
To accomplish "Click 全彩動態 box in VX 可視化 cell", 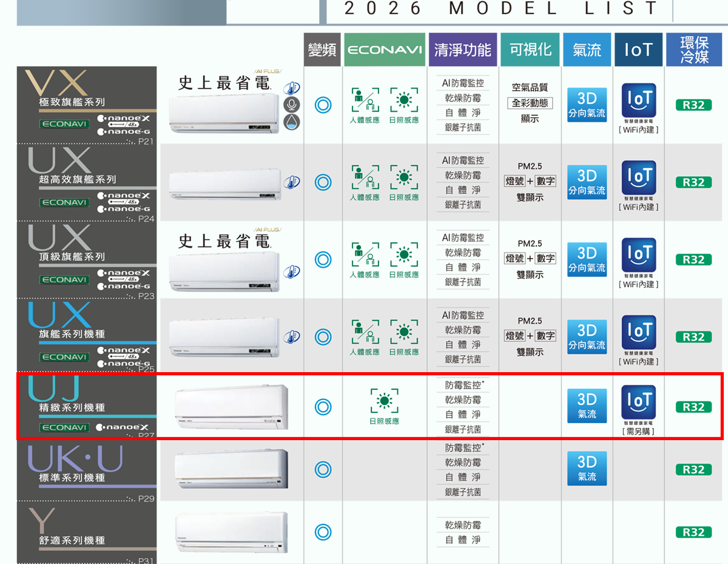I will pyautogui.click(x=530, y=103).
